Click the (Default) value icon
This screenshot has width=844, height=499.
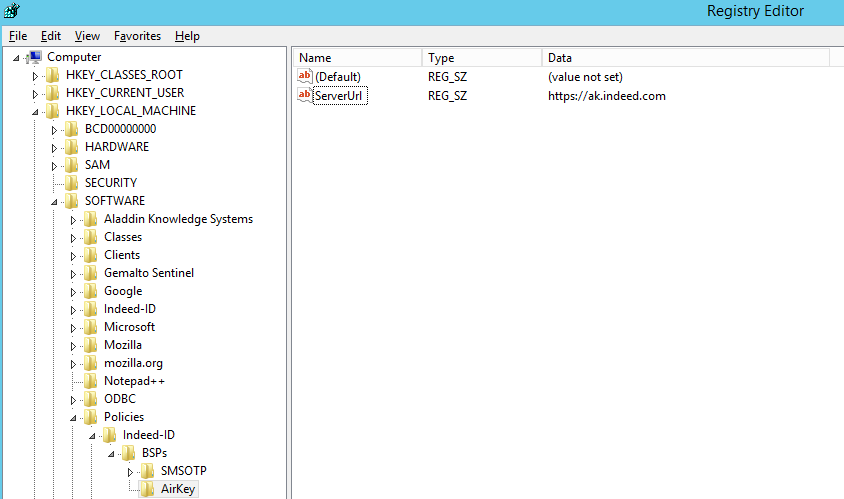pos(305,77)
